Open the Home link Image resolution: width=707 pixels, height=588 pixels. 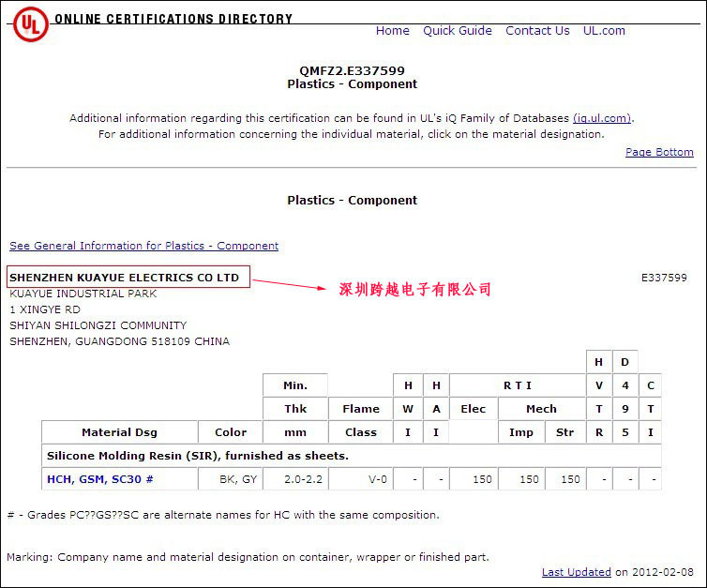tap(392, 31)
